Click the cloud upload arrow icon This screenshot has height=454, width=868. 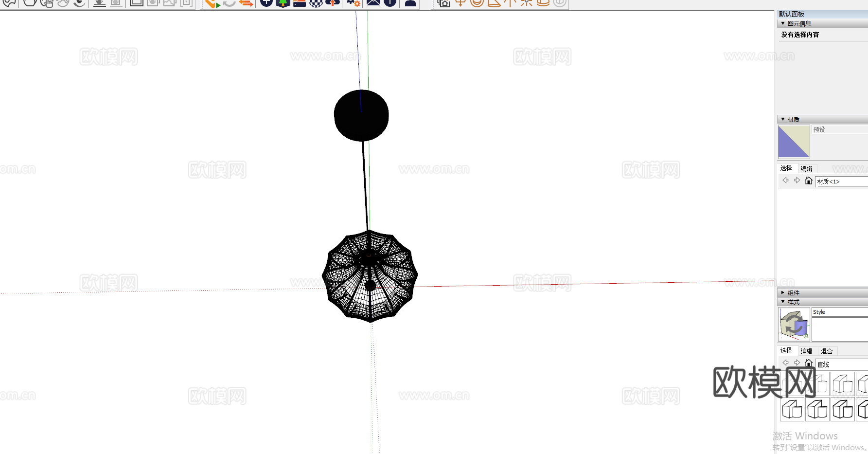tap(333, 2)
